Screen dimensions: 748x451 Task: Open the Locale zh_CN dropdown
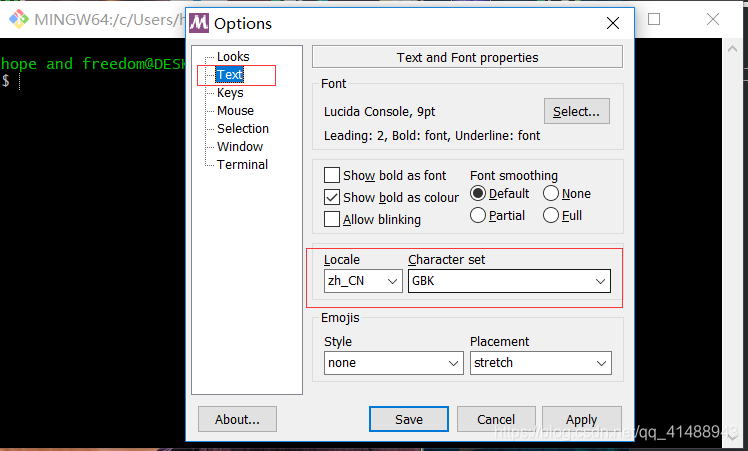click(x=363, y=281)
